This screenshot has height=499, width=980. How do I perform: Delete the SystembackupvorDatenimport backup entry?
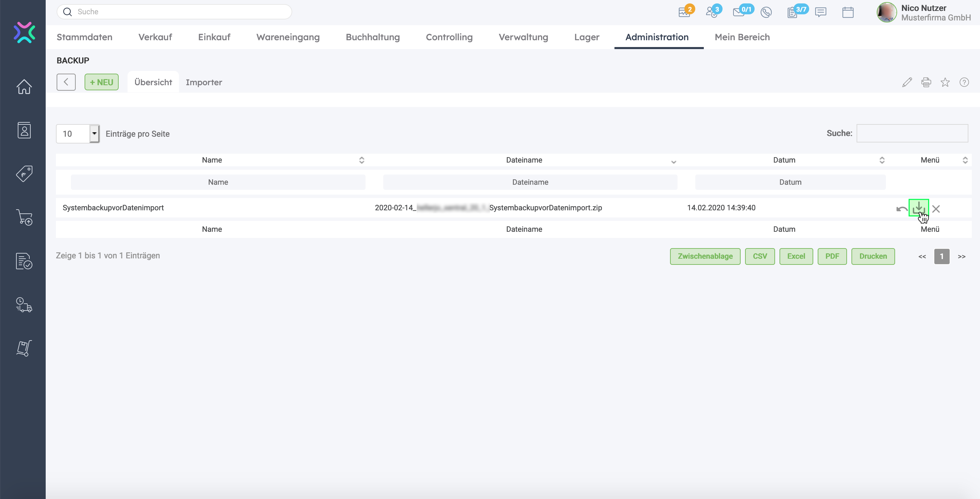pyautogui.click(x=936, y=209)
